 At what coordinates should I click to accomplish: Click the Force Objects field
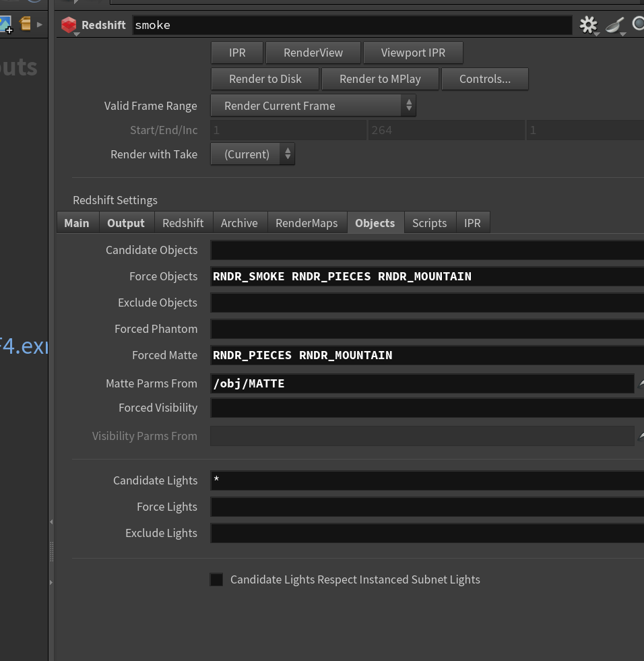tap(427, 276)
